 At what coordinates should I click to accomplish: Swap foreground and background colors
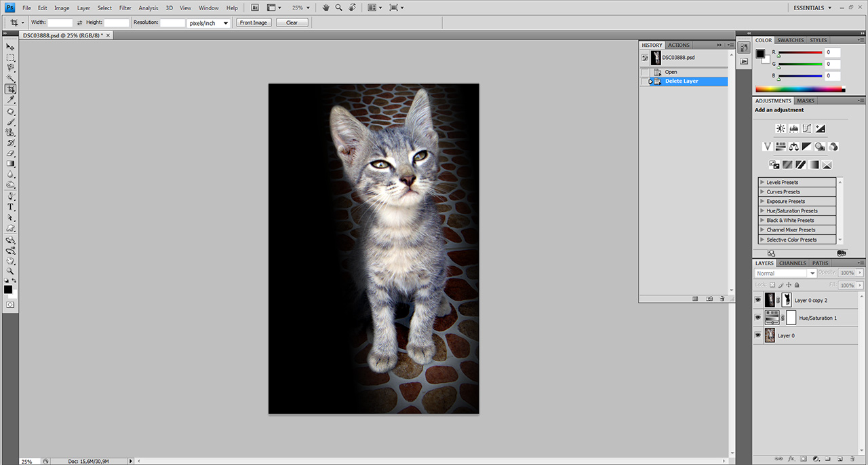(x=15, y=280)
